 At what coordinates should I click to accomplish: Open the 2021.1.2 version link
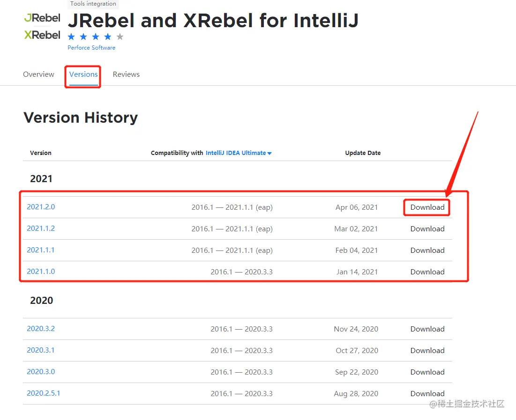tap(41, 228)
